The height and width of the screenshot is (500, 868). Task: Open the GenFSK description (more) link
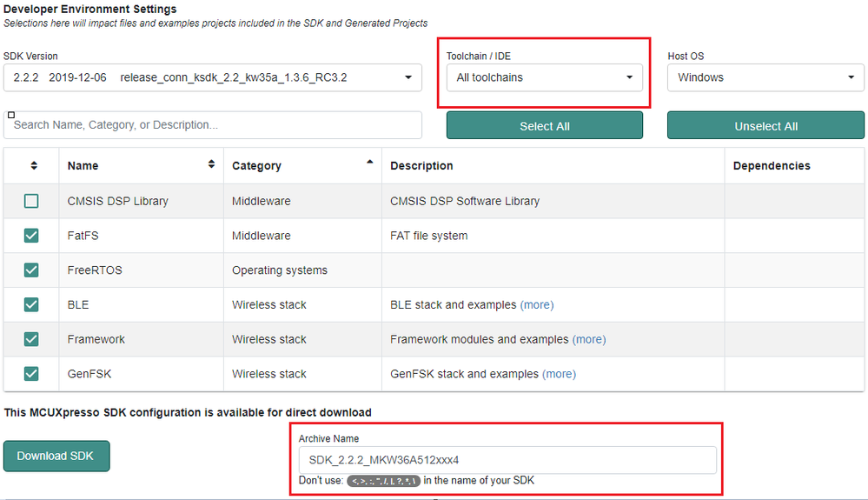tap(559, 374)
